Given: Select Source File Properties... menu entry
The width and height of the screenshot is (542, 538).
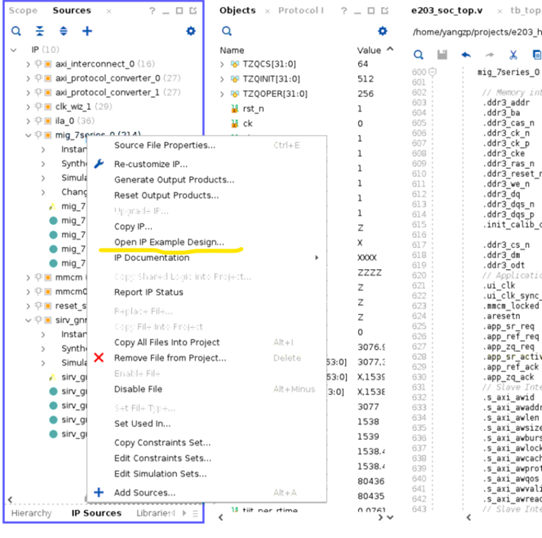Looking at the screenshot, I should click(207, 145).
